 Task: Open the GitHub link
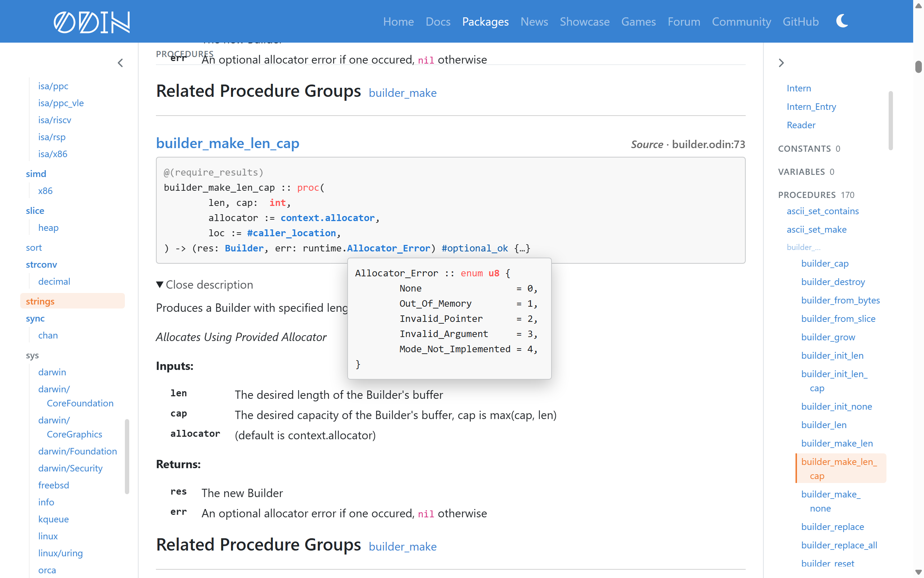pos(801,22)
